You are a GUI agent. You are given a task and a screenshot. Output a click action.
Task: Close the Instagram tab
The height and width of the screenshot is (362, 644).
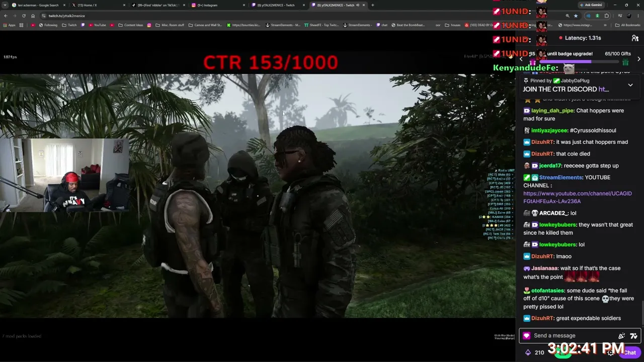click(x=244, y=5)
